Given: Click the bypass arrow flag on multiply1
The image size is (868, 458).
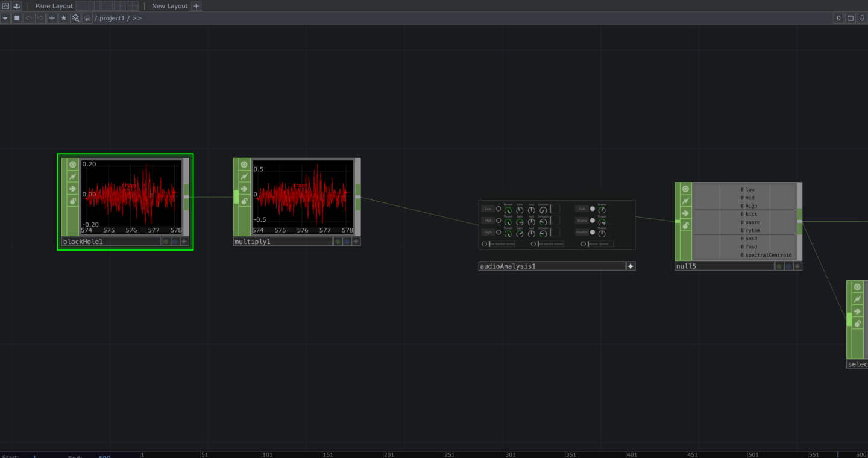Looking at the screenshot, I should tap(244, 189).
